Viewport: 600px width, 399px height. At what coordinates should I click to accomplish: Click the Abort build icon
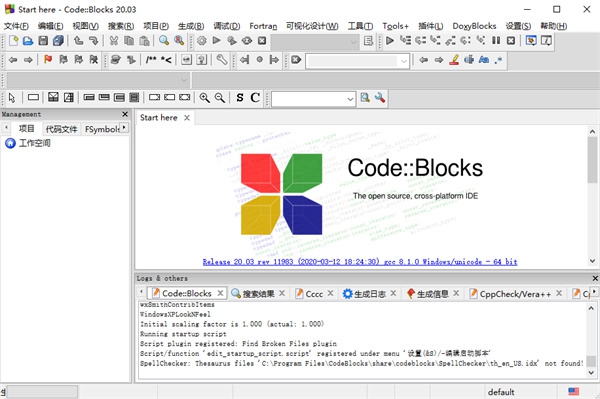(262, 41)
